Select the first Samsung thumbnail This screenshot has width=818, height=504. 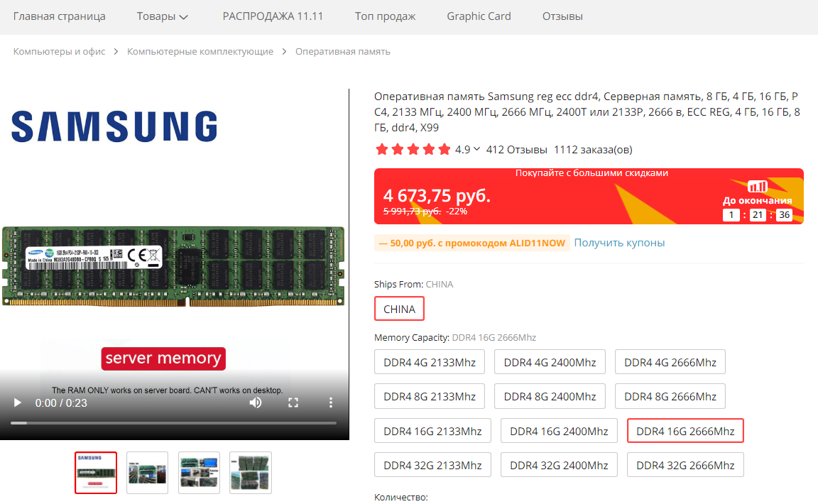95,473
